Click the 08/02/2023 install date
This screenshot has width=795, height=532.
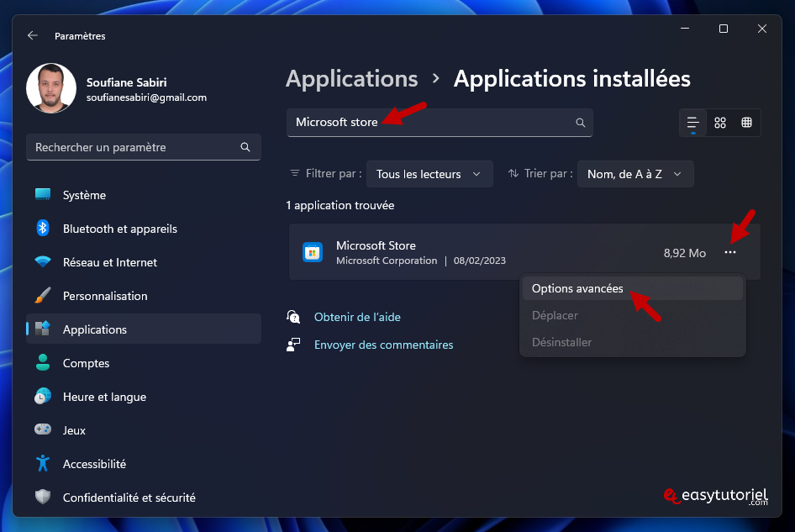point(479,261)
